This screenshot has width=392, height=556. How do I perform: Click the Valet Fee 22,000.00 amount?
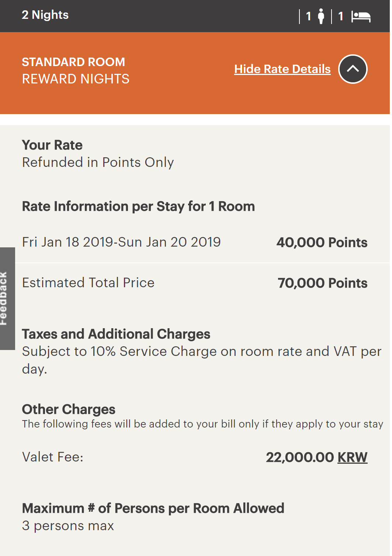pos(300,457)
